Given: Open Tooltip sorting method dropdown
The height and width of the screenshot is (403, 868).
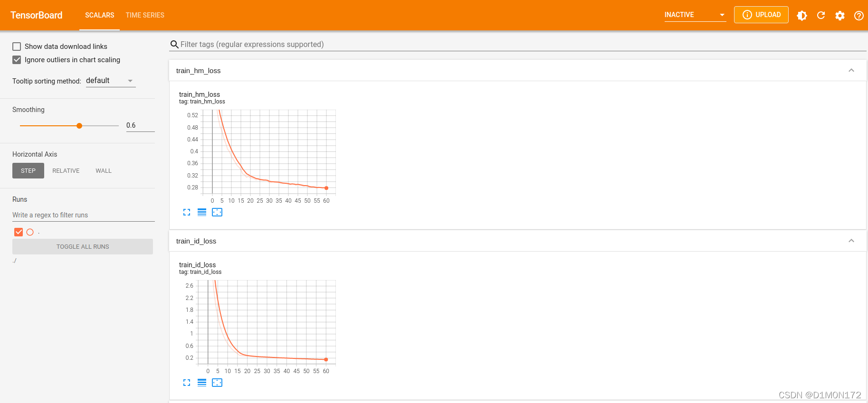Looking at the screenshot, I should click(x=111, y=81).
